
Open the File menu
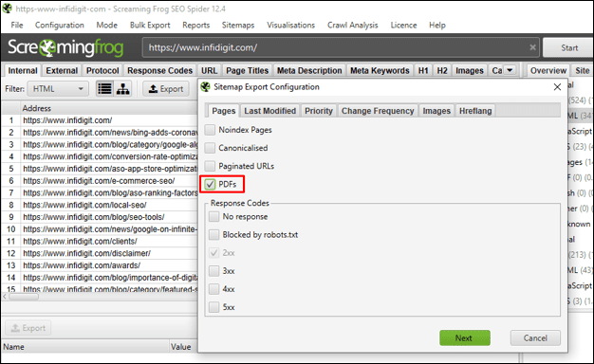point(17,25)
